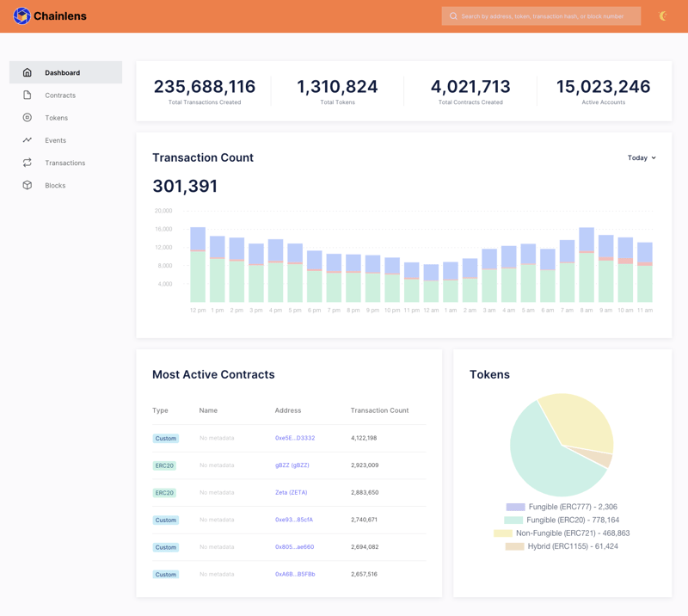688x616 pixels.
Task: Click the gBZZ (gBZZ) address link
Action: pyautogui.click(x=292, y=465)
